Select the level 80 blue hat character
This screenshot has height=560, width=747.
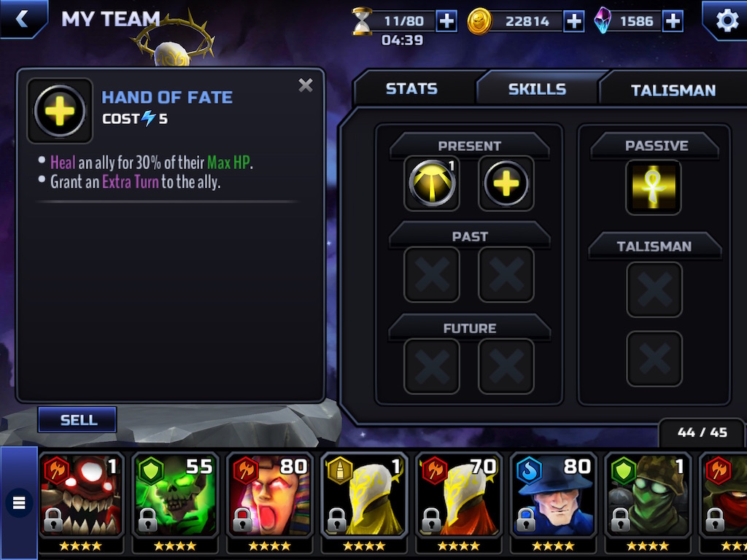553,502
